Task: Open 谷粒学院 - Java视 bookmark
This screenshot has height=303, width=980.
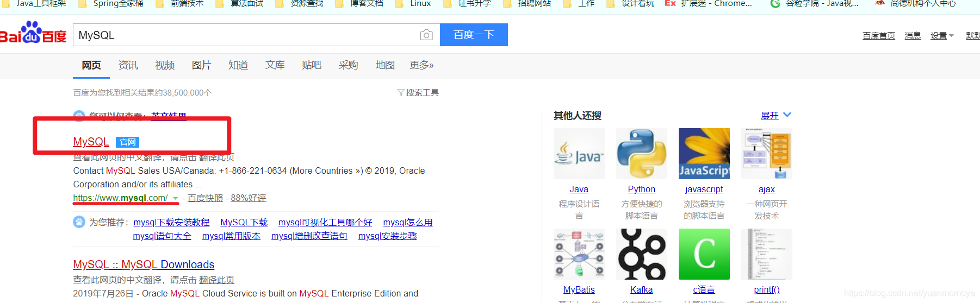Action: pos(815,3)
